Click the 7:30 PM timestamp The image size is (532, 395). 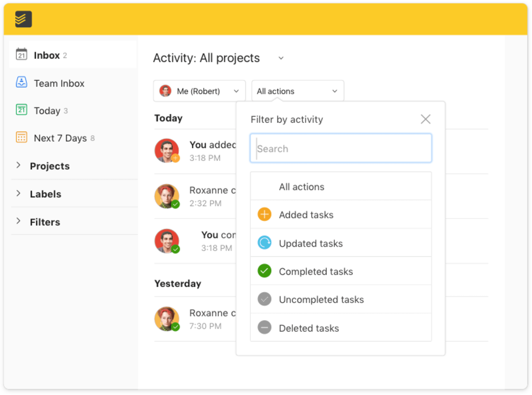[205, 326]
